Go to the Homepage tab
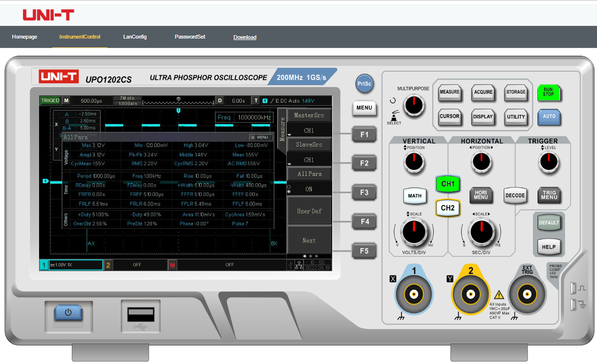597x364 pixels. click(x=24, y=37)
